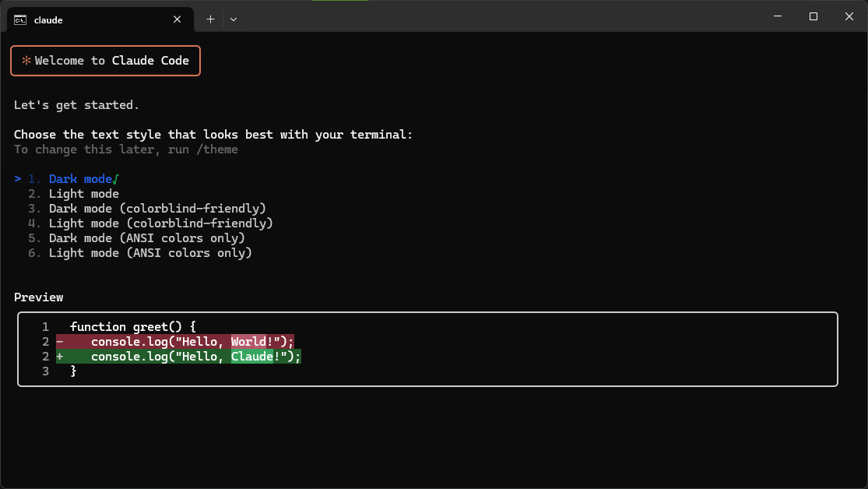Select Light mode (ANSI colors only)
The width and height of the screenshot is (868, 489).
click(x=150, y=252)
